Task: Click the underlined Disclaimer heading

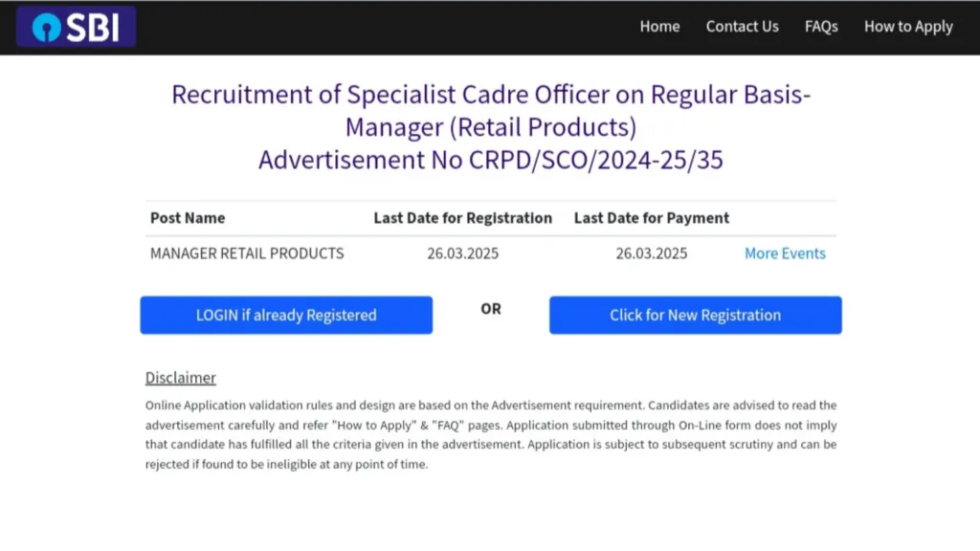Action: pos(181,377)
